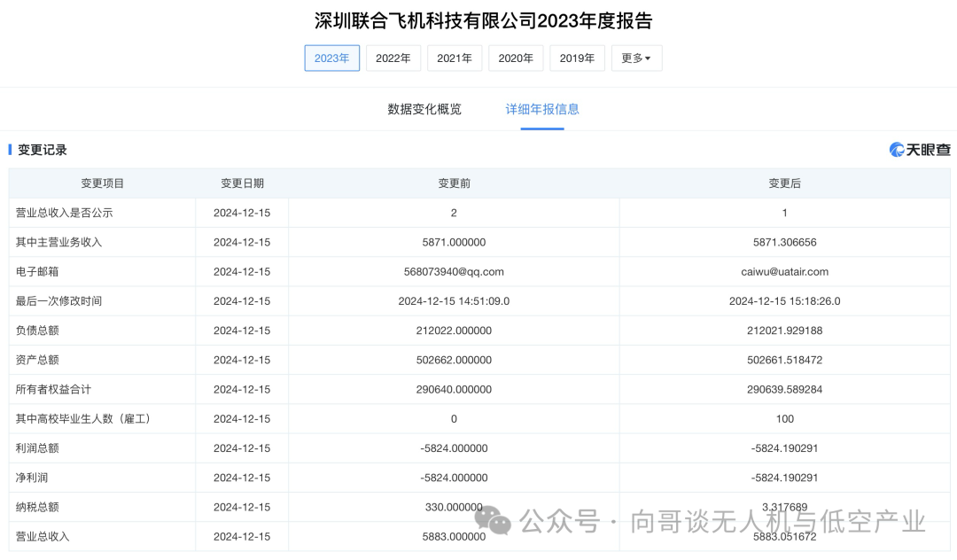
Task: Select the 详细年报信息 tab
Action: tap(541, 108)
